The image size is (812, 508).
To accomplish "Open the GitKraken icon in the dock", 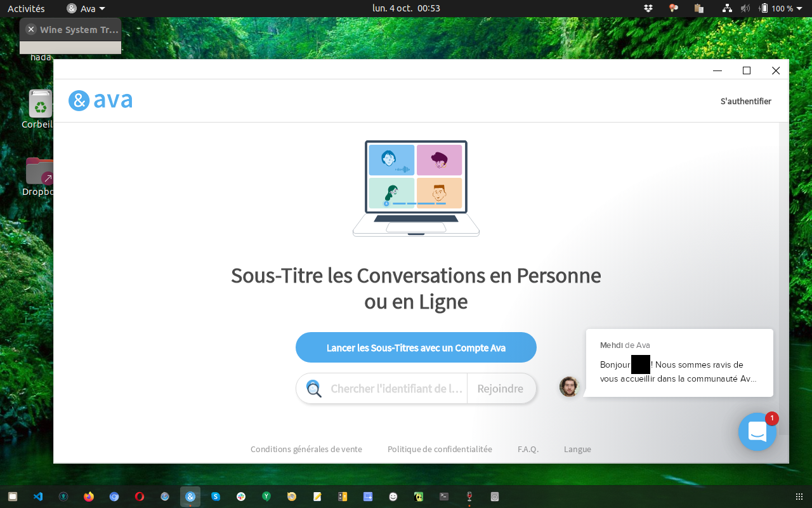I will 63,497.
